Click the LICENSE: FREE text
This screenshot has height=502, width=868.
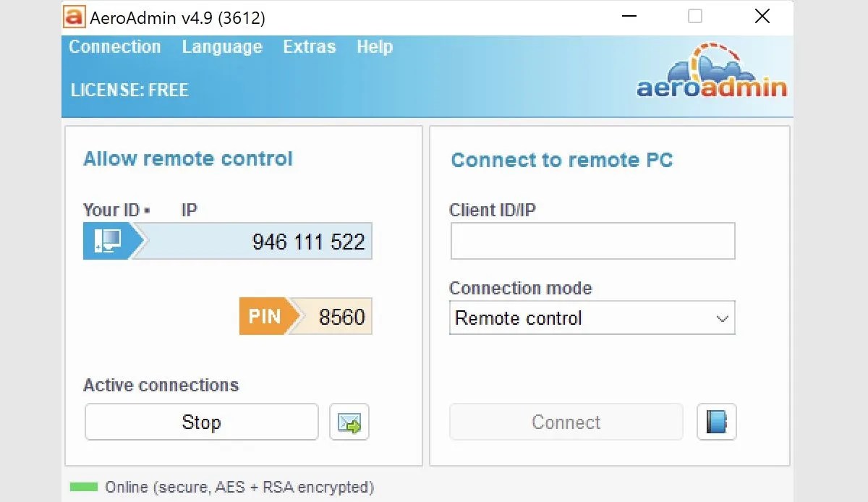pyautogui.click(x=129, y=90)
